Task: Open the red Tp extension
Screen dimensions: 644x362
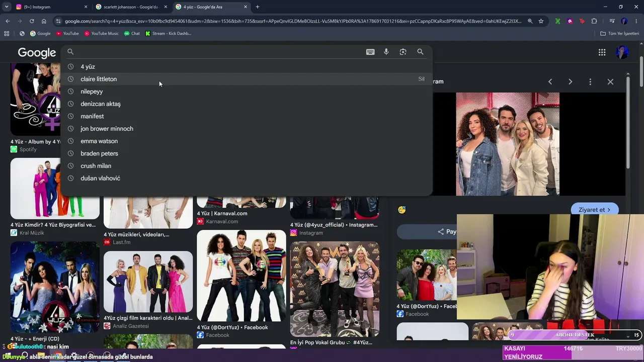Action: (582, 21)
